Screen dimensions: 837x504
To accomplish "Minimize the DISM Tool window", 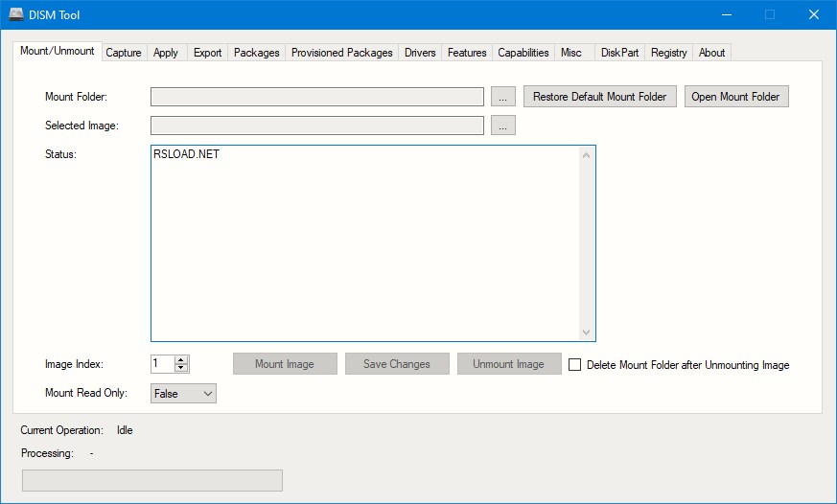I will click(727, 14).
